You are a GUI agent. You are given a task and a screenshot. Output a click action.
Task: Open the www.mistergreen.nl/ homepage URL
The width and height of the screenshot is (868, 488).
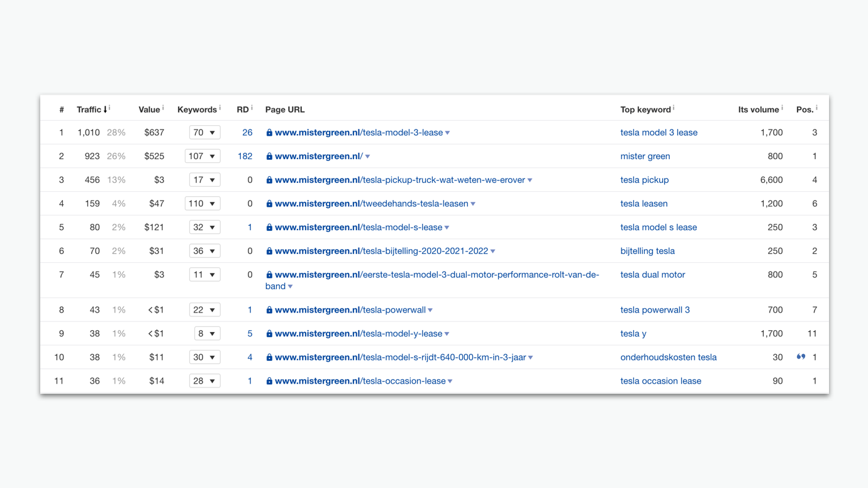point(318,156)
